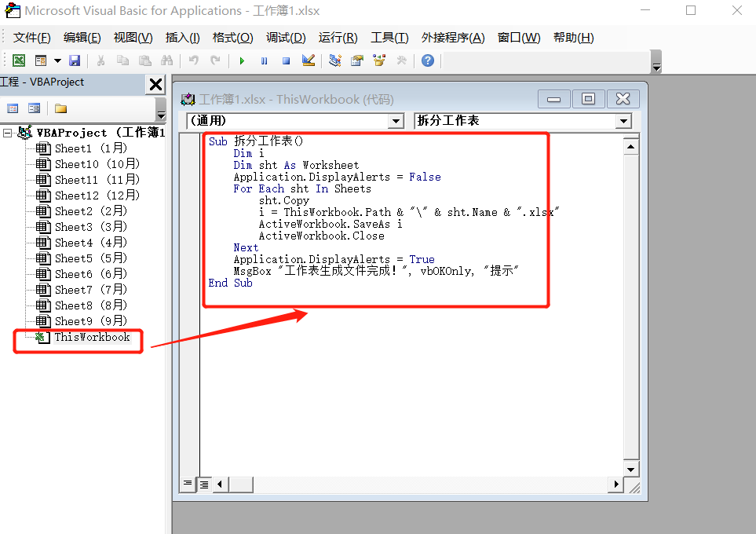Open the 帮助(H) menu
756x534 pixels.
(573, 38)
